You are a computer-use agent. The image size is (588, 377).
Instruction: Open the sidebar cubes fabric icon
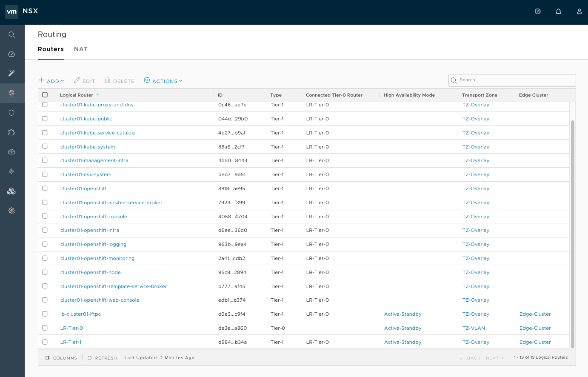(12, 191)
